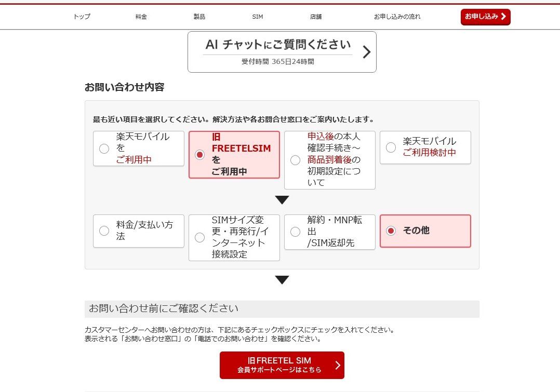Screen dimensions: 560x392
Task: Click the お問い合わせ内容 heading
Action: pos(124,87)
